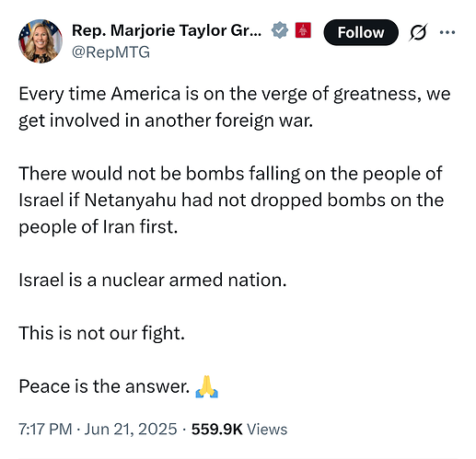This screenshot has width=476, height=459.
Task: Open Marjorie Taylor Greene's profile photo
Action: 41,41
